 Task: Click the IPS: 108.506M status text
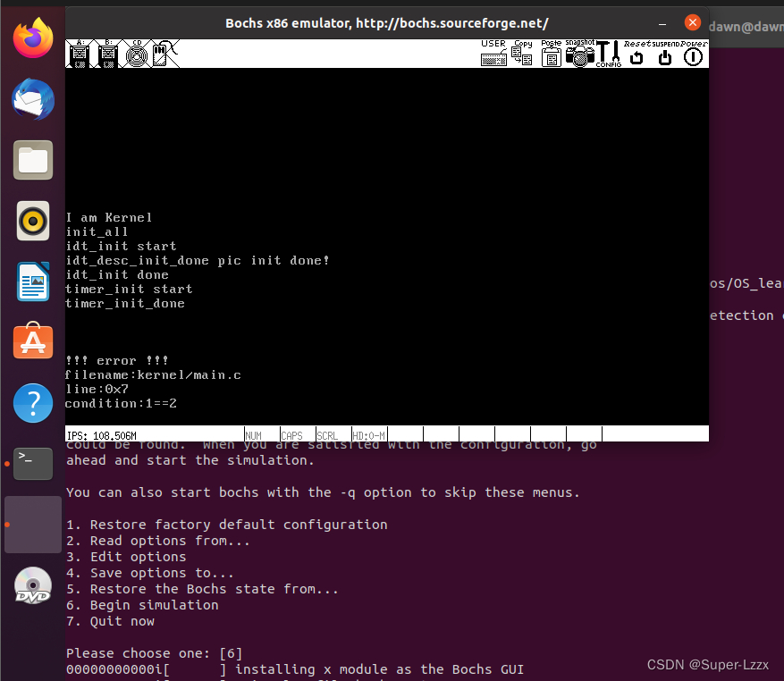click(102, 435)
